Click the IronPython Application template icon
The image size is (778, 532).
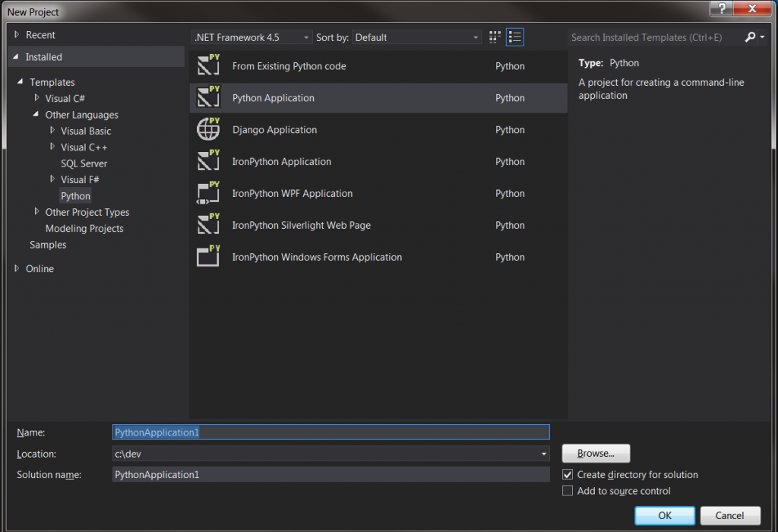click(x=208, y=161)
